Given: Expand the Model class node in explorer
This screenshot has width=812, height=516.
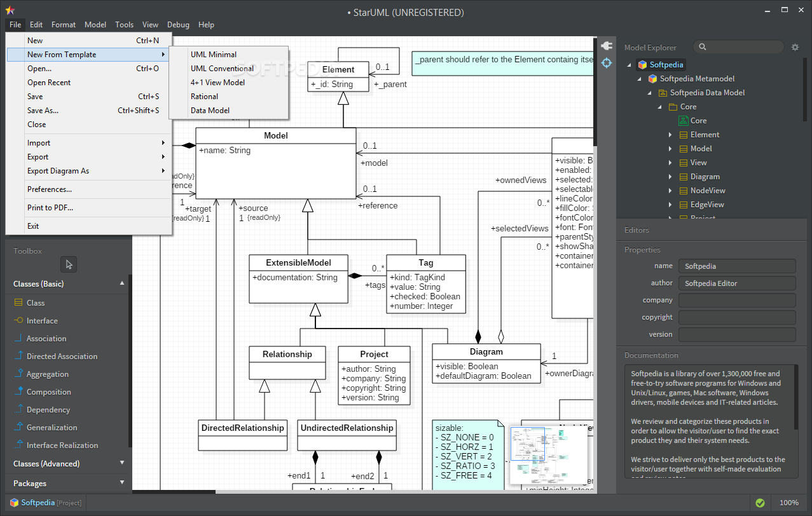Looking at the screenshot, I should (670, 149).
